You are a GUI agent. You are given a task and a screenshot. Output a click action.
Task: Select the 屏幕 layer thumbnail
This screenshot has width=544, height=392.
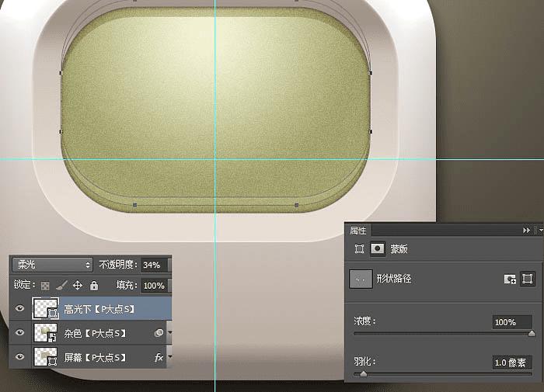[x=45, y=356]
